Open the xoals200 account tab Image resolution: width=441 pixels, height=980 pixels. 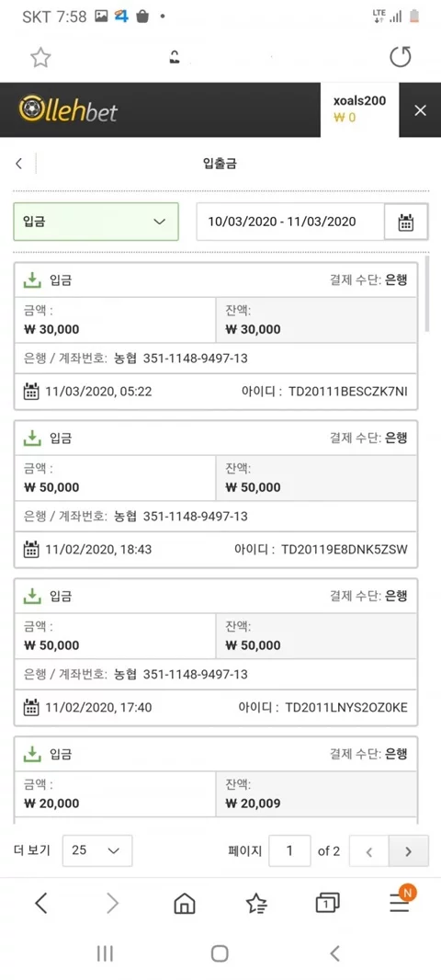(x=360, y=109)
